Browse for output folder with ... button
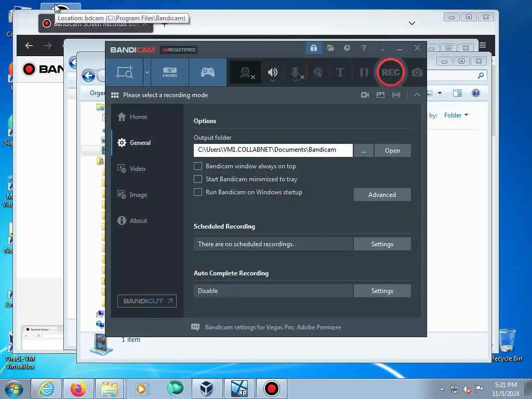Screen dimensions: 532x399 363,150
